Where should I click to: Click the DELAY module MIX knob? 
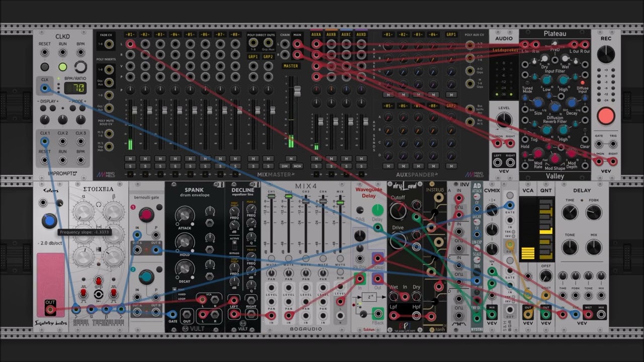click(x=594, y=247)
